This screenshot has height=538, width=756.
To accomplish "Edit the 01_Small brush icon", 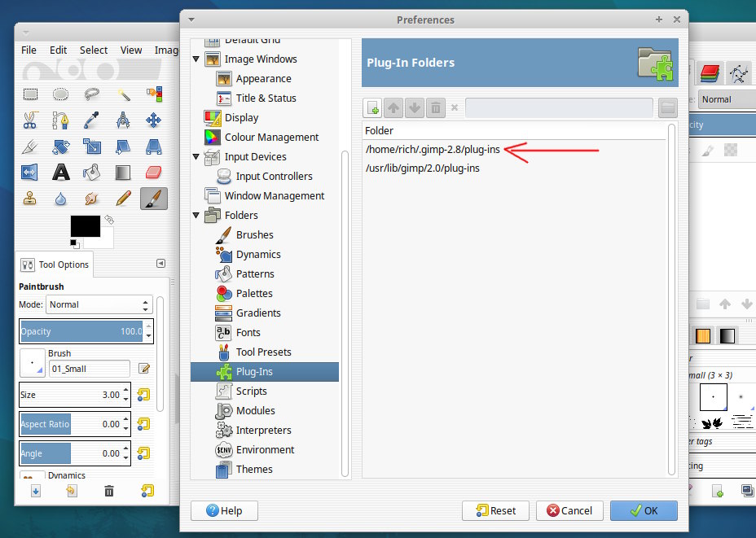I will click(143, 369).
